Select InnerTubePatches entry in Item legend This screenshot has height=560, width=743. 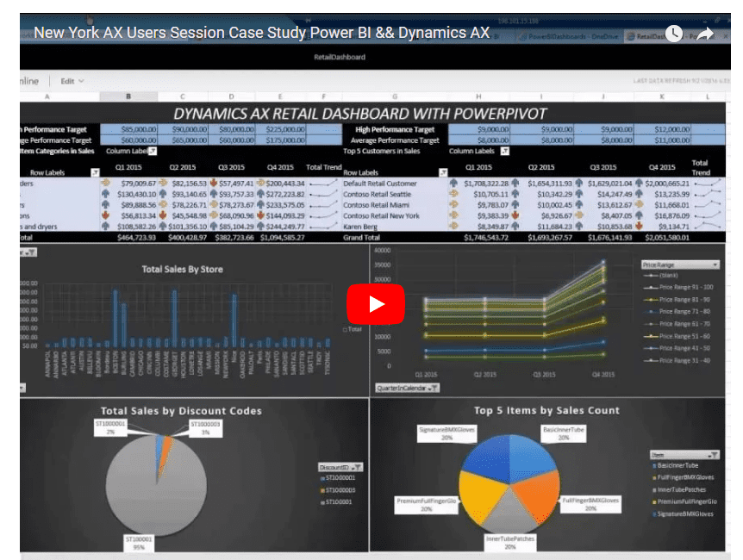(x=679, y=489)
